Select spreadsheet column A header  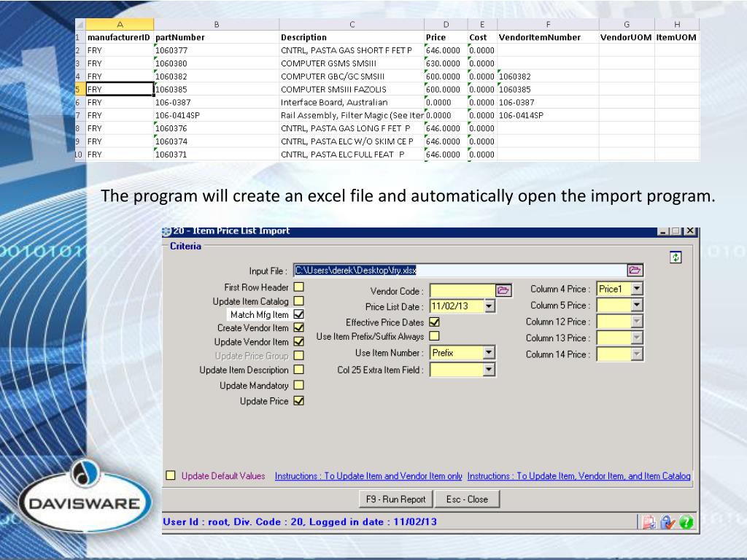(x=120, y=24)
